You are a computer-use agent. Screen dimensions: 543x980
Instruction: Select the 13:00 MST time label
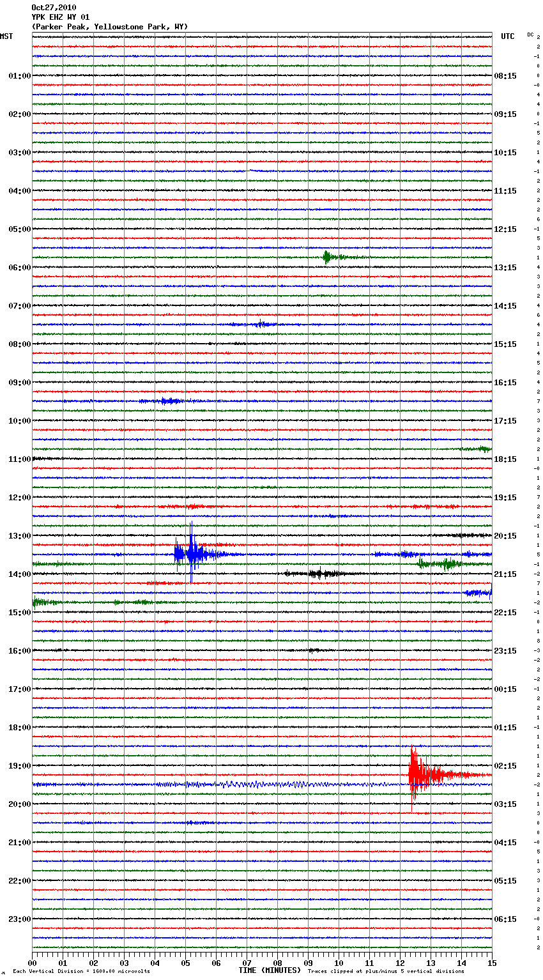click(19, 536)
